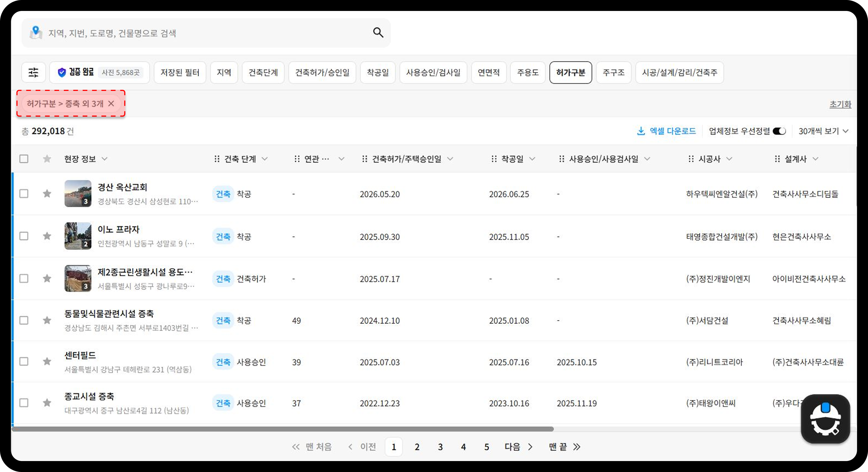Open the 연면적 filter button
868x472 pixels.
coord(489,72)
